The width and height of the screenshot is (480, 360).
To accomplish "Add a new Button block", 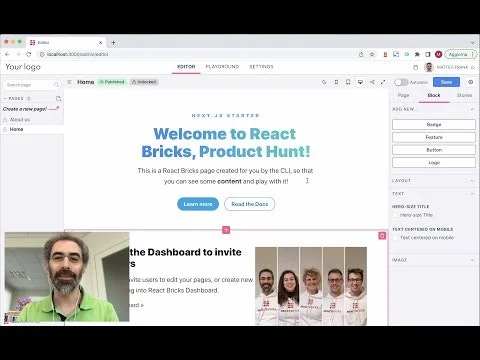I will (434, 150).
